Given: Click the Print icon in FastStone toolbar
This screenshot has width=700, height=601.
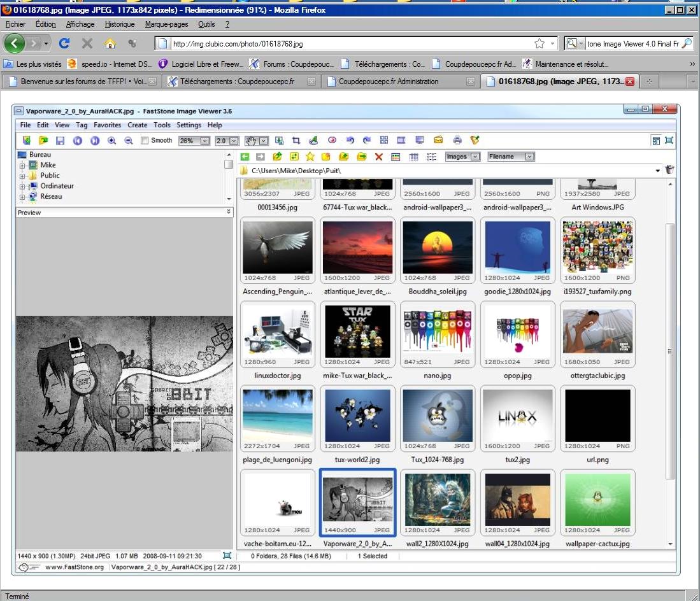Looking at the screenshot, I should tap(457, 140).
